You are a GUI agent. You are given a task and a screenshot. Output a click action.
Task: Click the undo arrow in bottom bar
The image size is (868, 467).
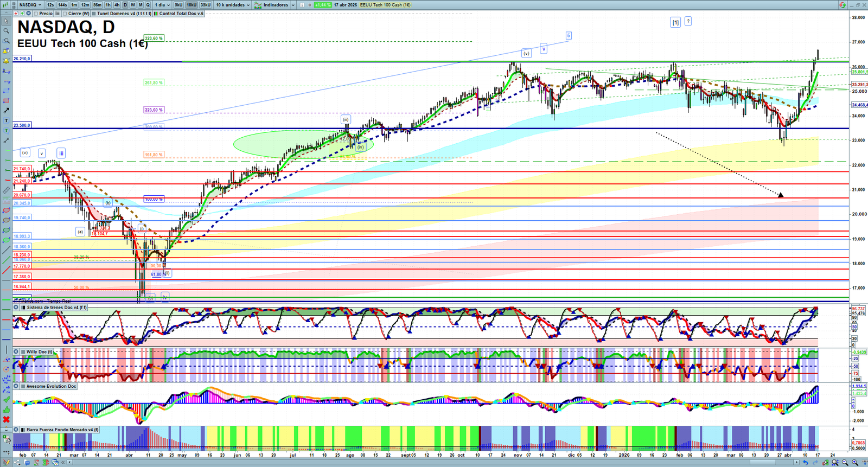805,462
